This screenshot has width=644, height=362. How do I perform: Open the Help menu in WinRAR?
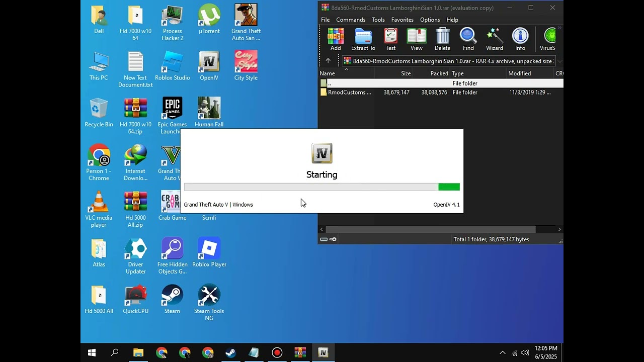(452, 20)
